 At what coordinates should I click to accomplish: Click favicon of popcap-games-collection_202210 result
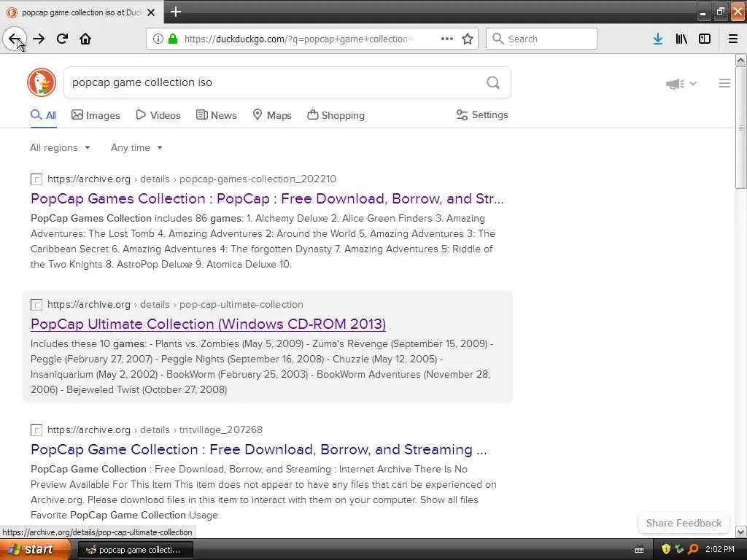(36, 179)
